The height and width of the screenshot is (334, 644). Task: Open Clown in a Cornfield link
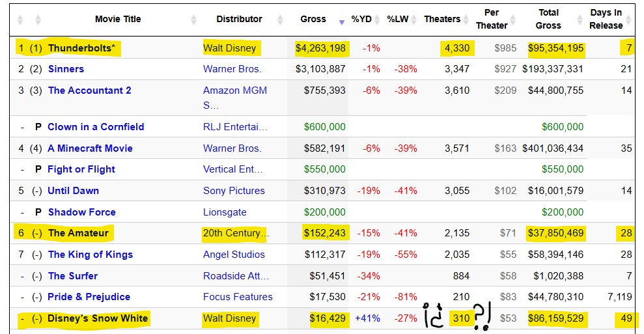[96, 127]
